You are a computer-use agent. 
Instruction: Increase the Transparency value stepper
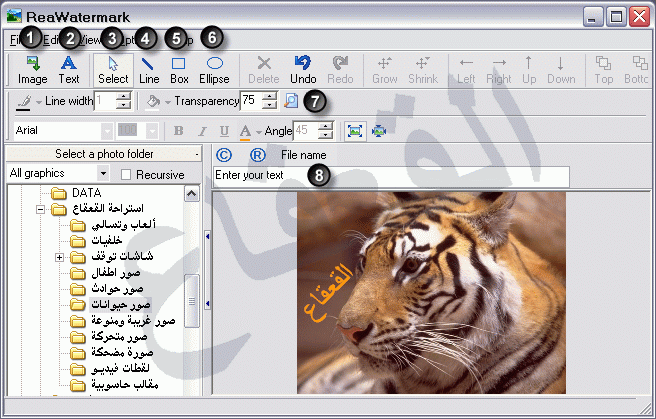pyautogui.click(x=271, y=97)
